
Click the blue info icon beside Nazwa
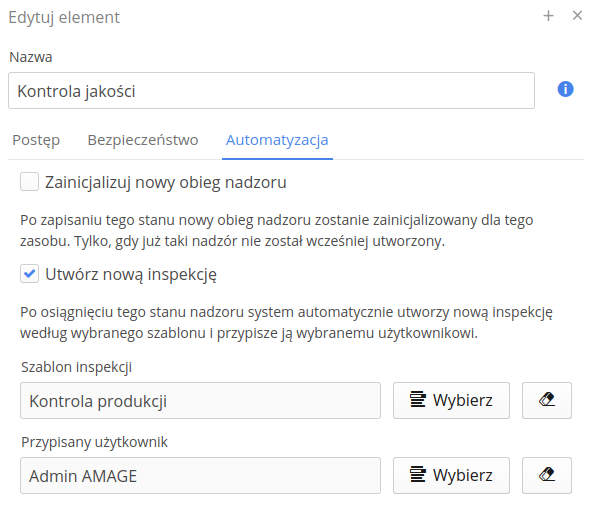565,90
